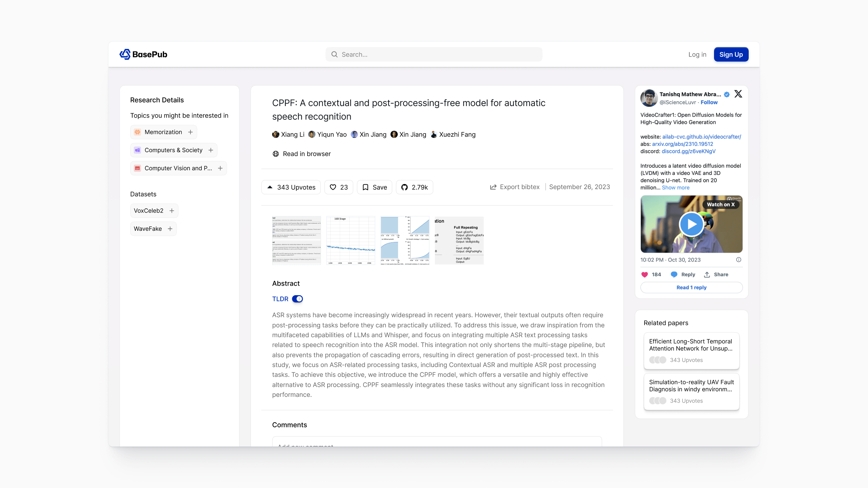Toggle the TLDR switch off
This screenshot has height=488, width=868.
[x=297, y=299]
